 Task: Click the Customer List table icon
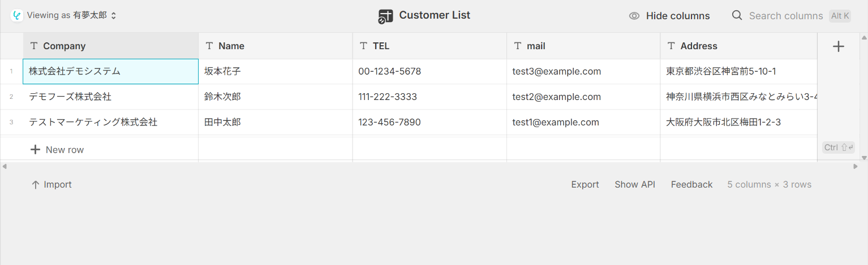point(386,16)
